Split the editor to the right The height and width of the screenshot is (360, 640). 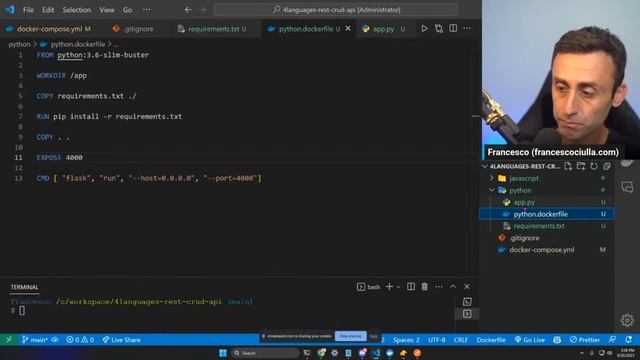point(453,29)
